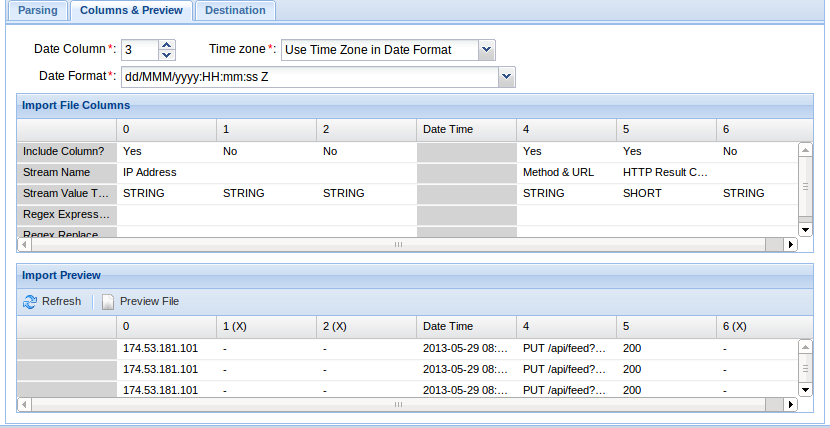
Task: Increase the Date Column spinner value
Action: (167, 44)
